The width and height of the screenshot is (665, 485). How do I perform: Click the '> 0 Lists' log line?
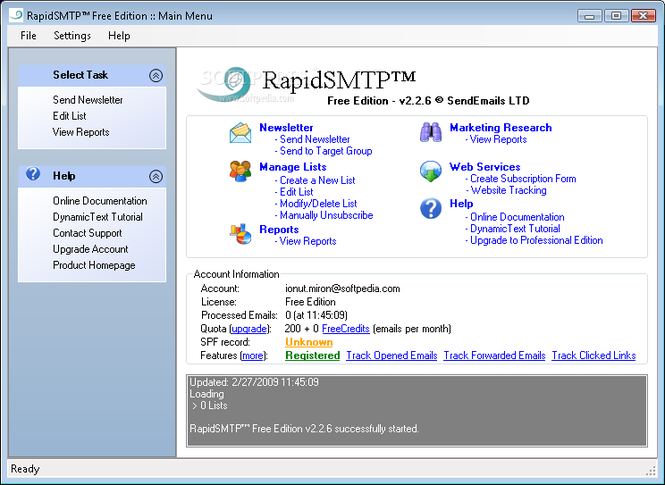coord(210,405)
